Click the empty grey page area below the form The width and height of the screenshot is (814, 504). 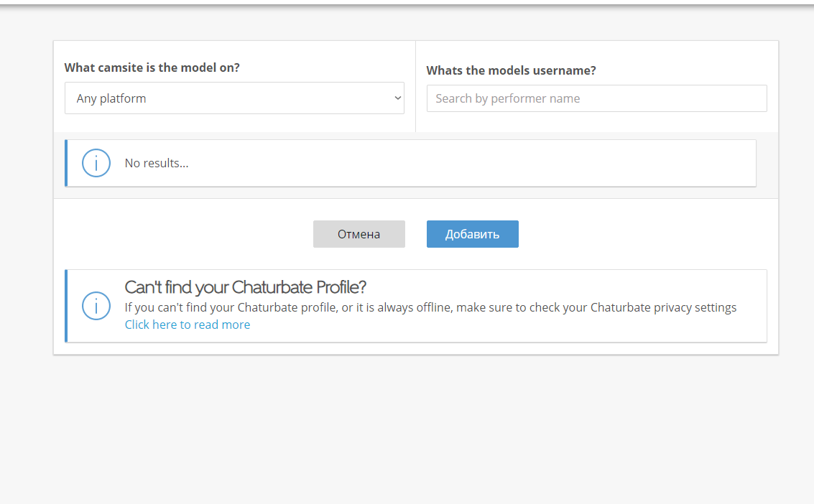pos(407,431)
